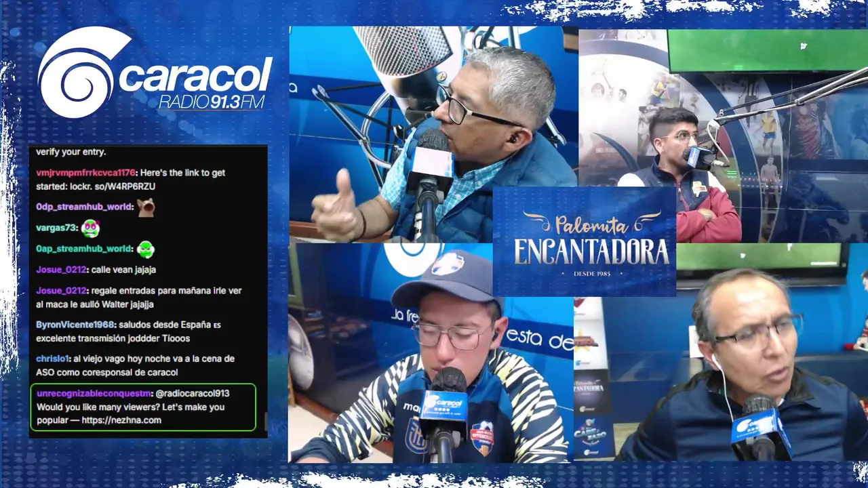This screenshot has width=868, height=488.
Task: Select video feed of man in red jacket
Action: click(723, 136)
